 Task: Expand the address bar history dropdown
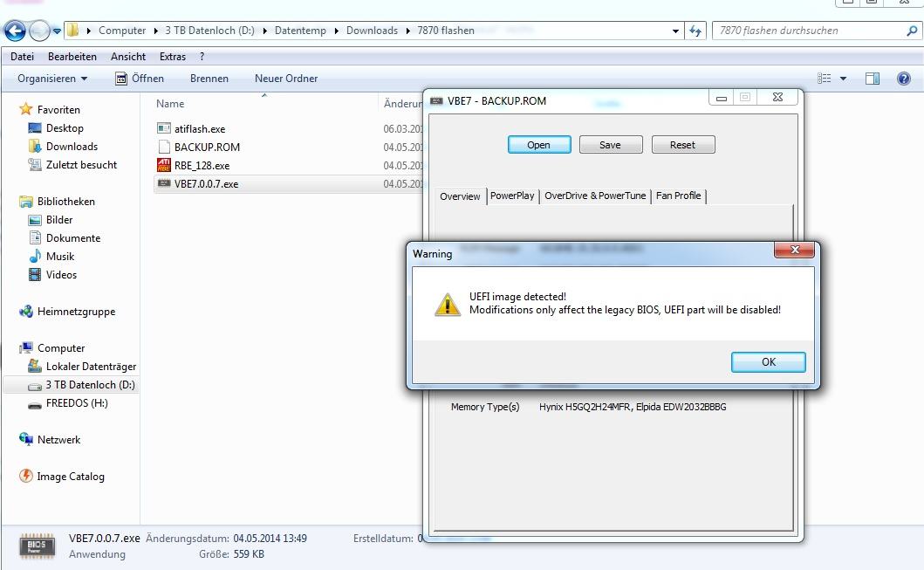675,31
